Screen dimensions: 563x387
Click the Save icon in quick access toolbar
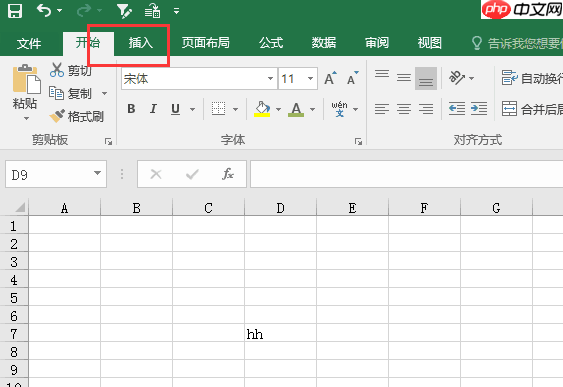(x=15, y=11)
